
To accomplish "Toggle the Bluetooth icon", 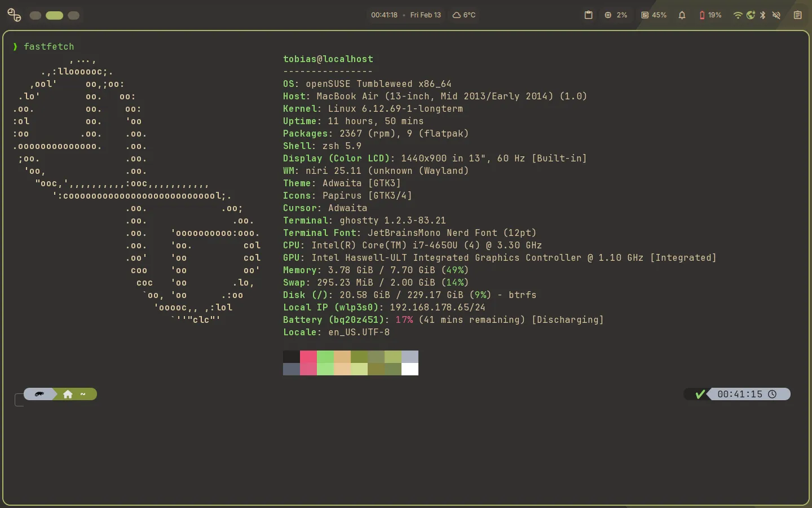I will [763, 15].
